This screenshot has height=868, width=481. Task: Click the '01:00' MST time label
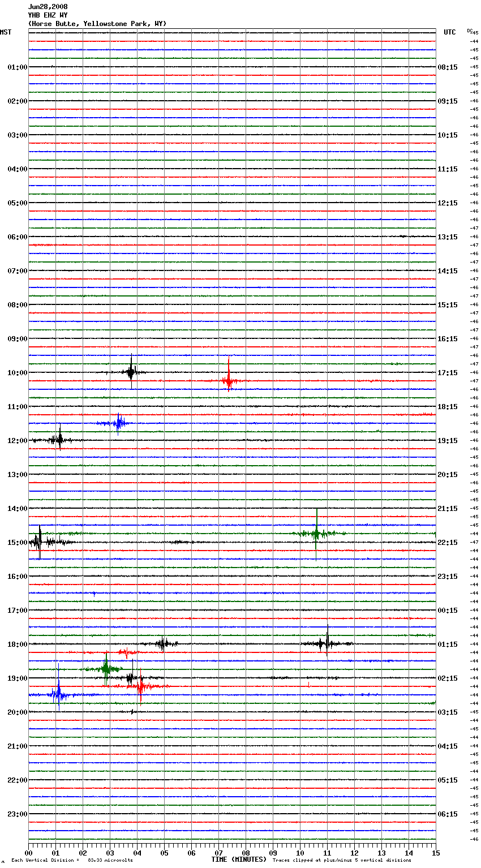click(x=18, y=67)
